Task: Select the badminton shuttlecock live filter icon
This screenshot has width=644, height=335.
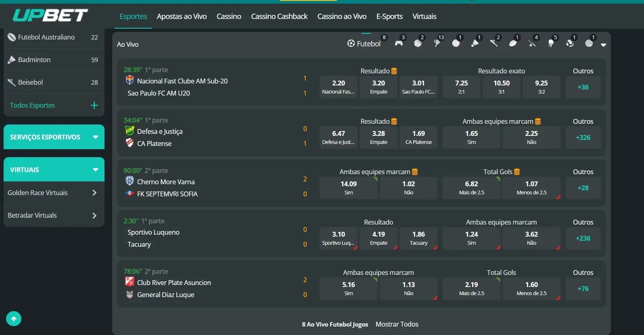Action: pyautogui.click(x=475, y=43)
